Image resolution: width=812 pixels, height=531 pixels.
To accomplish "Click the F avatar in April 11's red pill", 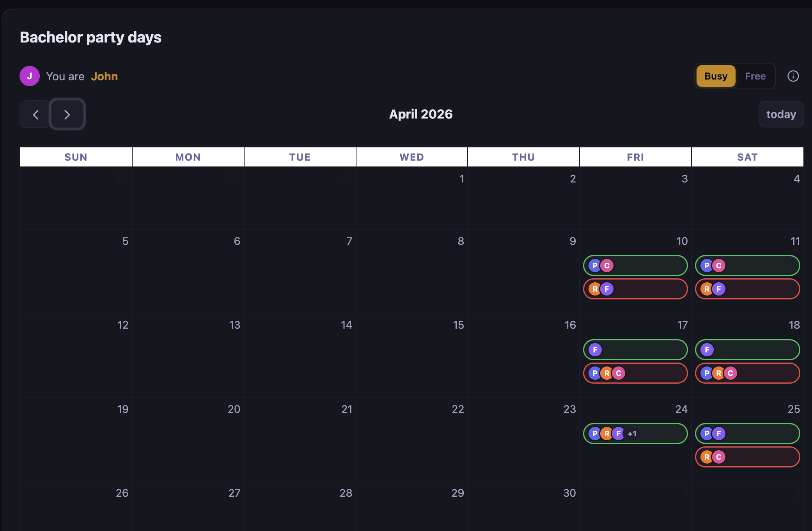I will [719, 289].
